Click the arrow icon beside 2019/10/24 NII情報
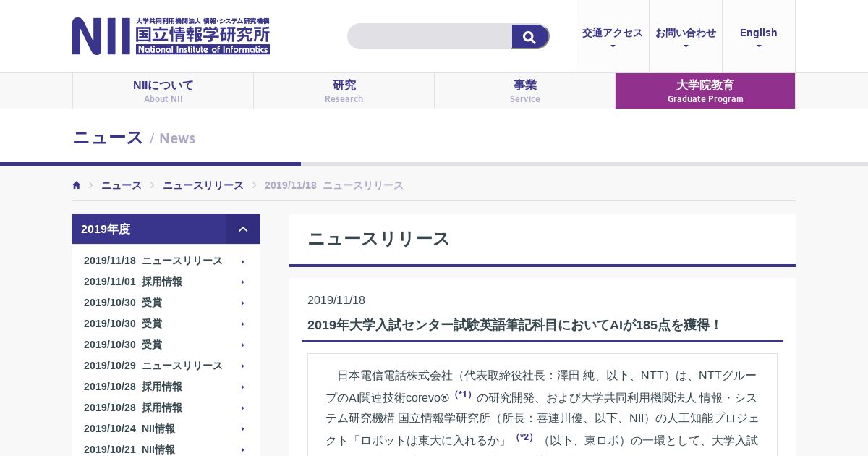This screenshot has height=456, width=868. click(x=243, y=429)
